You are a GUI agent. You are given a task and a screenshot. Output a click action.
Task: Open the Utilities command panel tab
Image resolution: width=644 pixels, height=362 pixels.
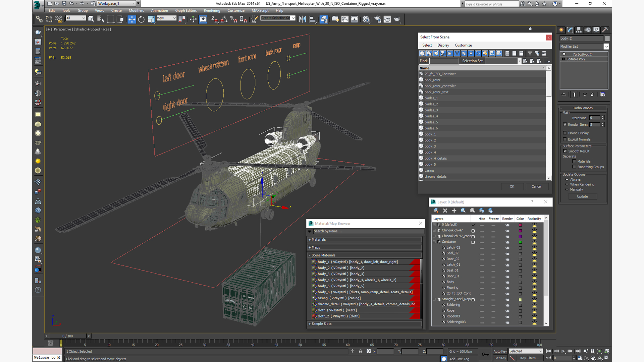click(605, 30)
